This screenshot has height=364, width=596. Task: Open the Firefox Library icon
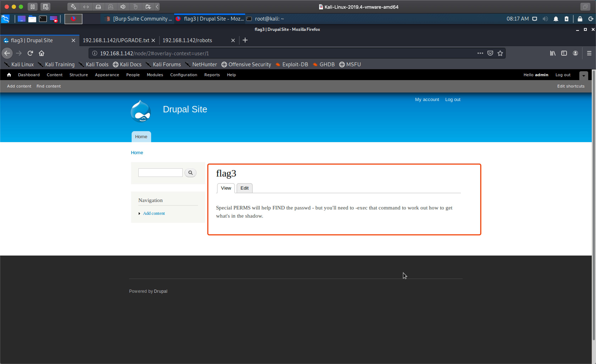pyautogui.click(x=553, y=53)
